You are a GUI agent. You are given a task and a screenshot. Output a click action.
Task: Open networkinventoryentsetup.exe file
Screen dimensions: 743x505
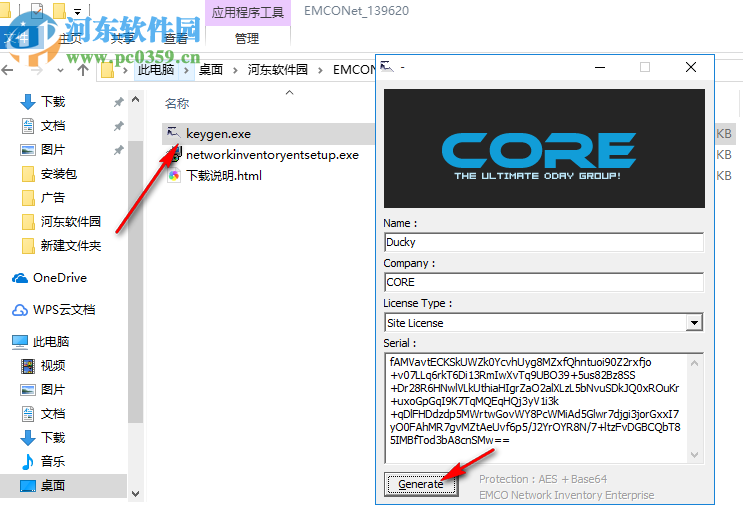272,155
